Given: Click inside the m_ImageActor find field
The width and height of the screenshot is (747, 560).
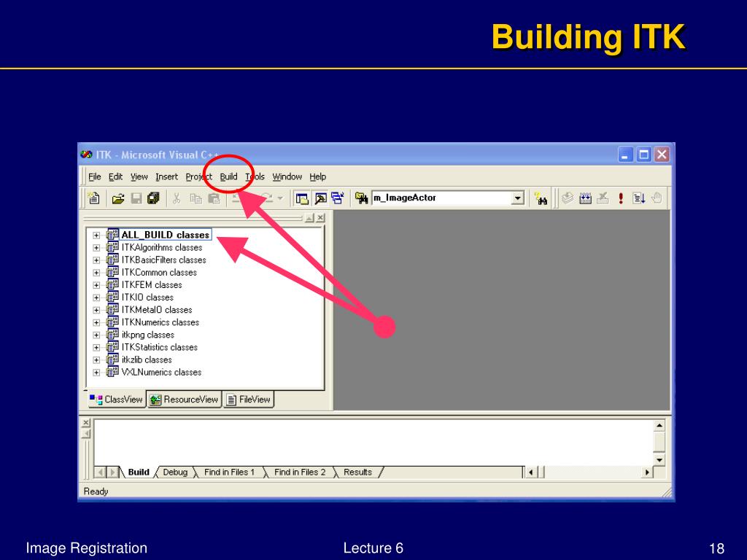Looking at the screenshot, I should click(441, 198).
